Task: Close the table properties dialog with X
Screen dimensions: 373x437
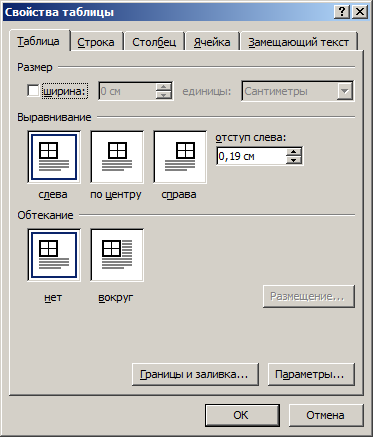Action: click(360, 12)
